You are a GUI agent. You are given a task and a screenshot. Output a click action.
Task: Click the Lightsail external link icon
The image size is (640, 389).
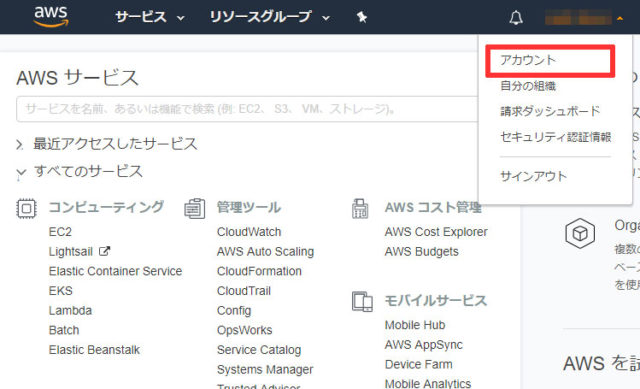(105, 251)
